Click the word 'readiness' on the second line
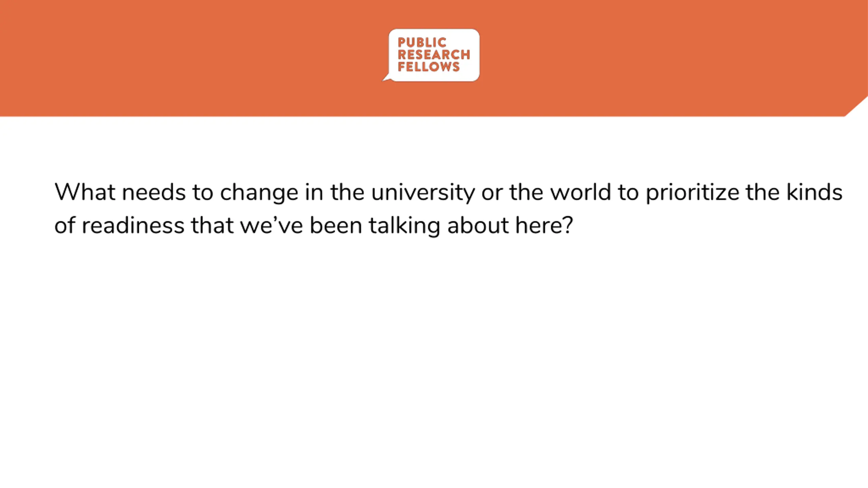The width and height of the screenshot is (868, 488). pos(133,225)
